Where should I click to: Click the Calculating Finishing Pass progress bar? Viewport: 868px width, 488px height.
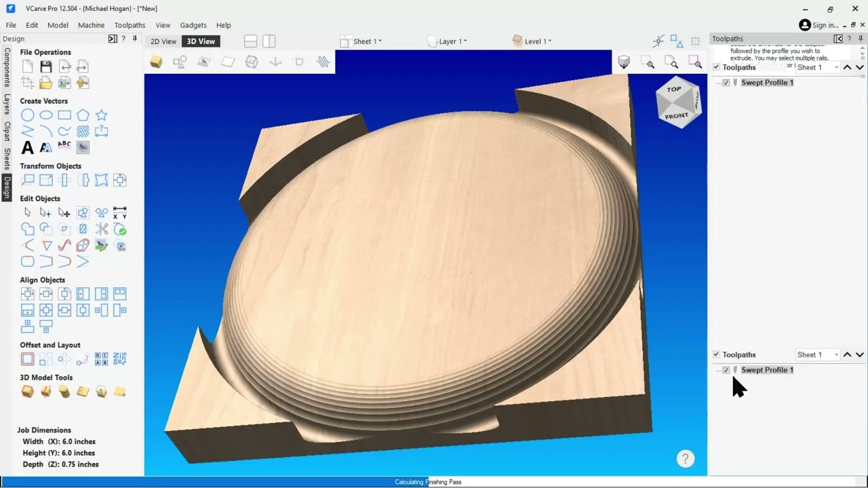click(x=428, y=482)
